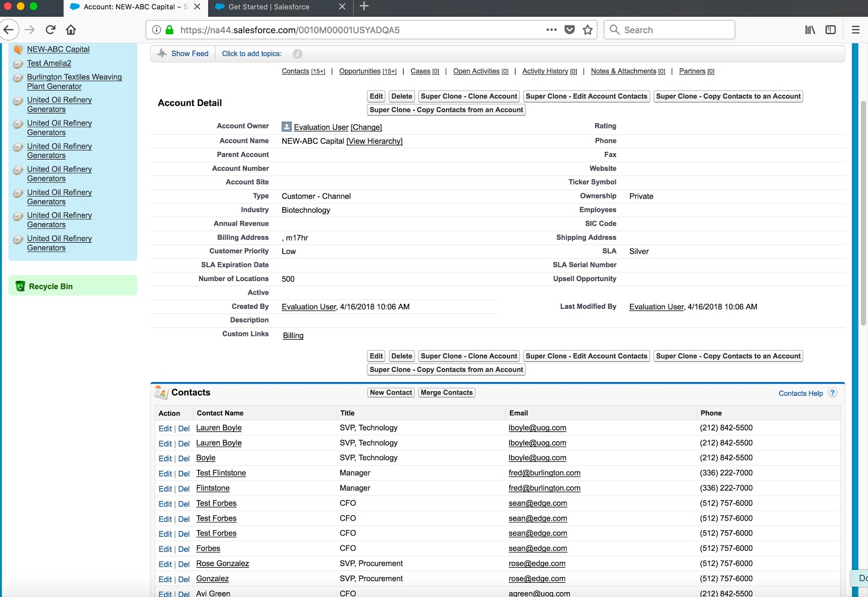Click the Pocket save icon

point(570,30)
